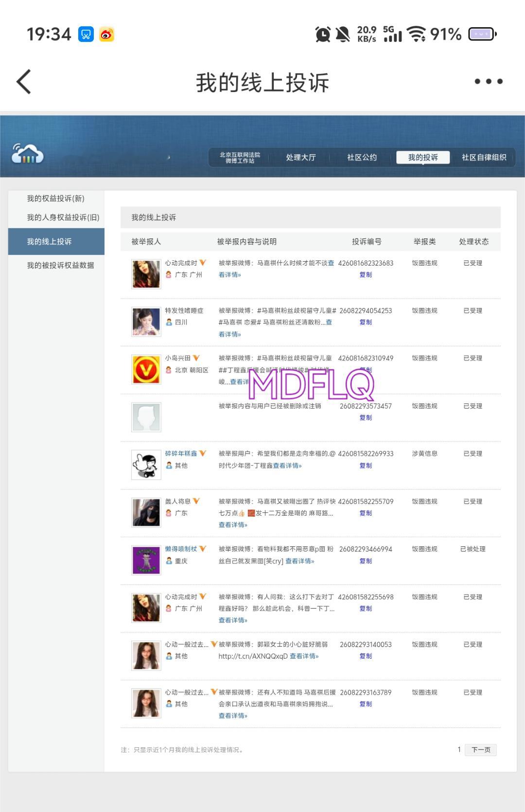Open username 碎碎年糕鑫

pyautogui.click(x=181, y=453)
